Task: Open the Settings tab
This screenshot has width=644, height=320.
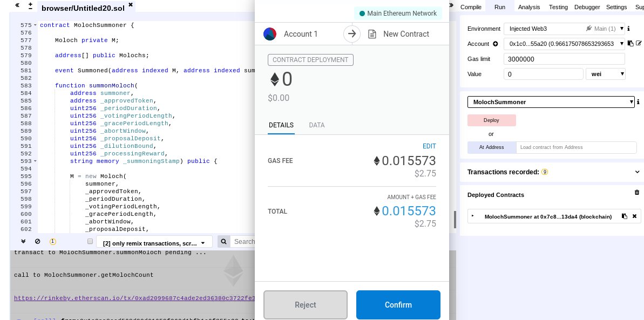Action: 616,7
